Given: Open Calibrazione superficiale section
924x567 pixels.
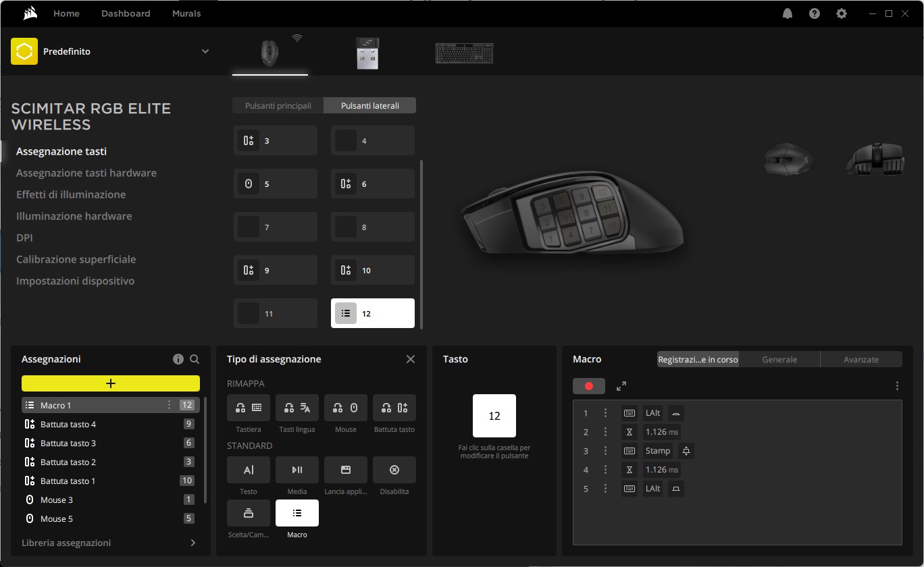Looking at the screenshot, I should click(76, 259).
